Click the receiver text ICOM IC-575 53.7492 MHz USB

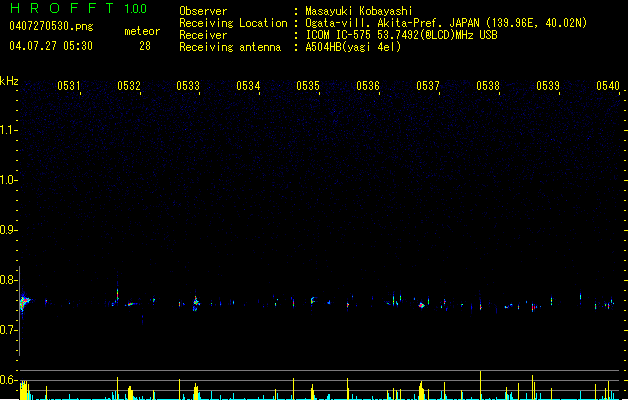pos(401,35)
